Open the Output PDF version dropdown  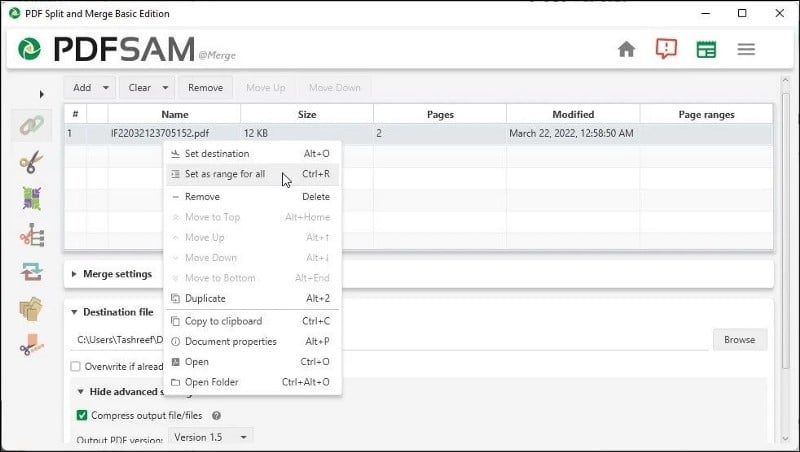(x=210, y=437)
